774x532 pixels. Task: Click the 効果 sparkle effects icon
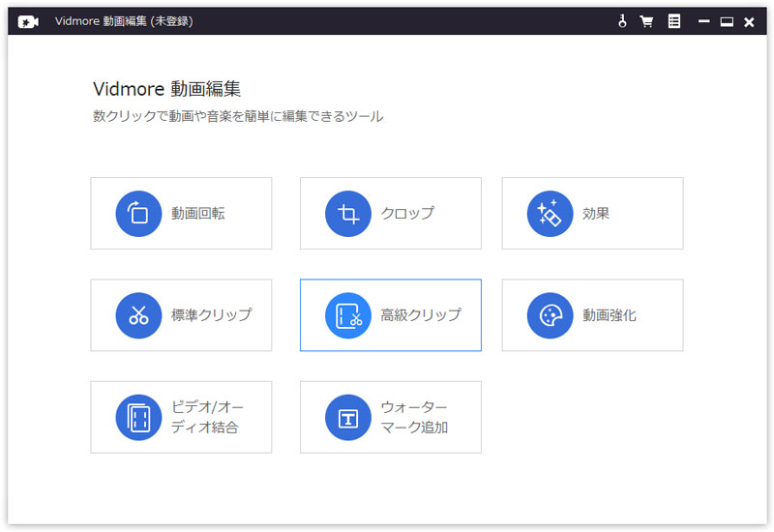tap(550, 214)
